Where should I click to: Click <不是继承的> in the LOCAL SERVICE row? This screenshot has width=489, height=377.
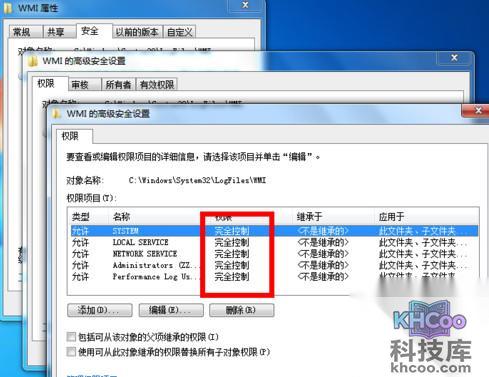click(323, 242)
